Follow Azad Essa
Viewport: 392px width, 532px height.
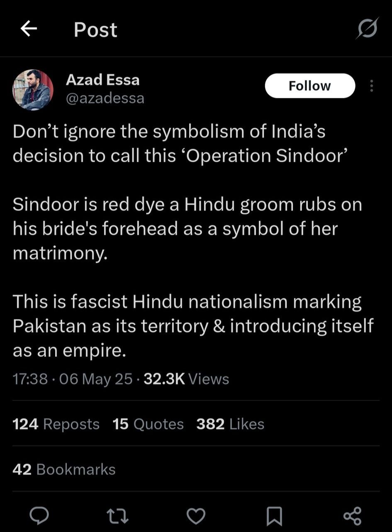(x=310, y=86)
